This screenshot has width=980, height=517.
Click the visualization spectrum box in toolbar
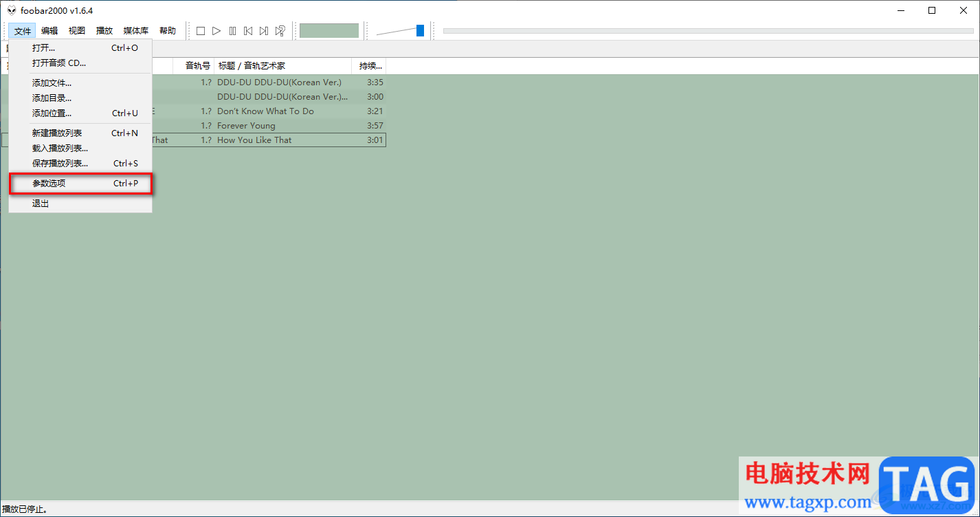329,31
